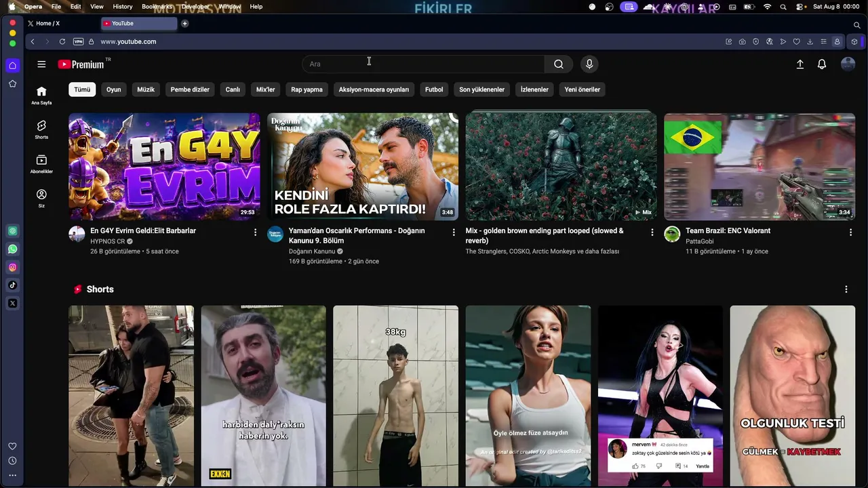Open Opera sidebar bookmarks star icon
Image resolution: width=868 pixels, height=488 pixels.
[x=12, y=84]
